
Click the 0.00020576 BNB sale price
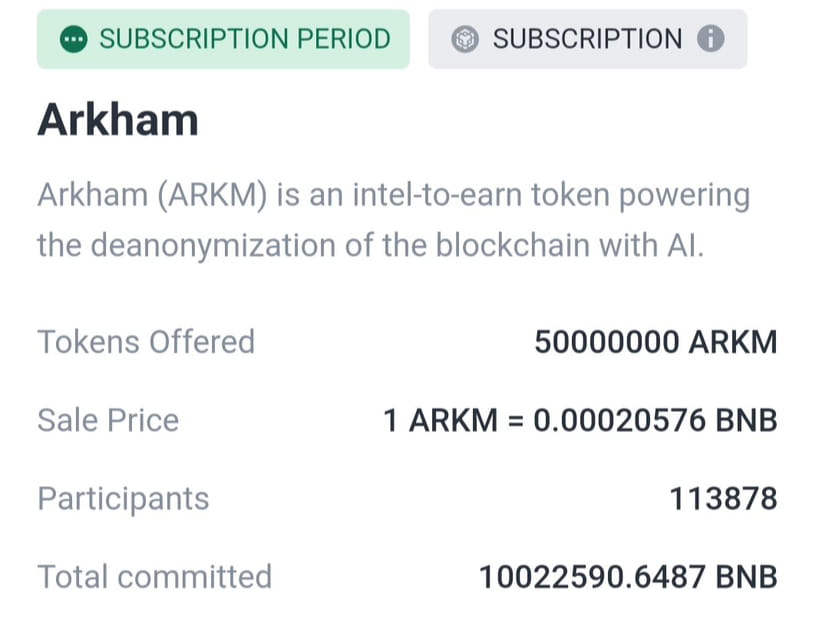(x=655, y=420)
